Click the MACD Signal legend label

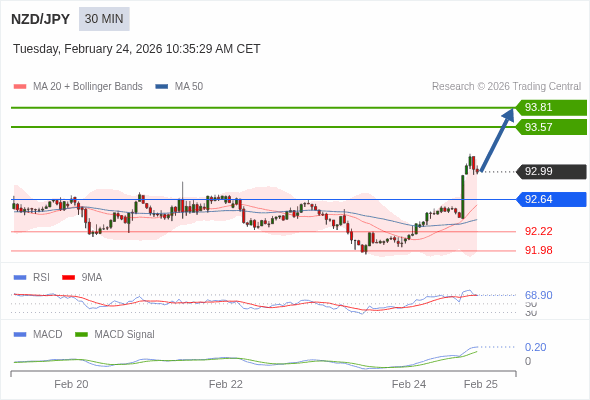[125, 335]
